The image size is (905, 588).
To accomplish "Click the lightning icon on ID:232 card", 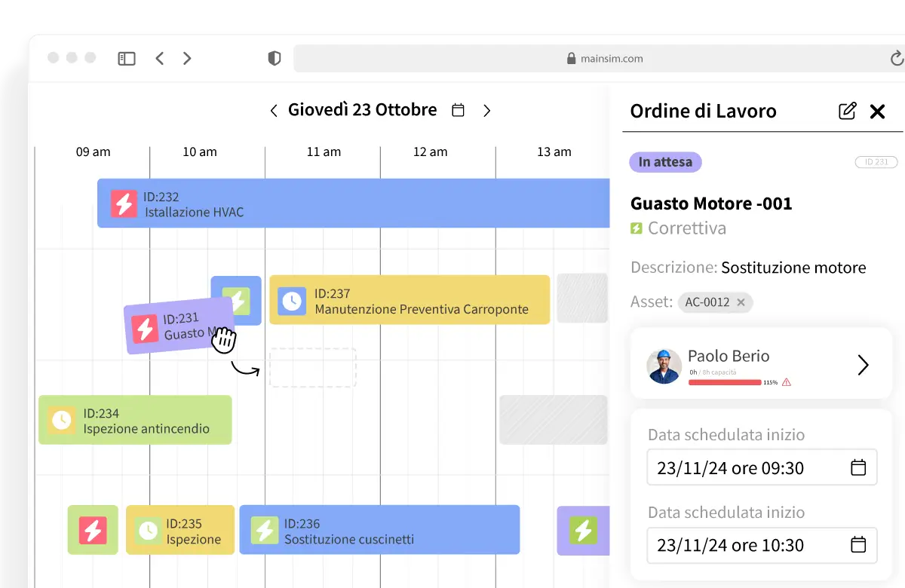I will click(124, 204).
